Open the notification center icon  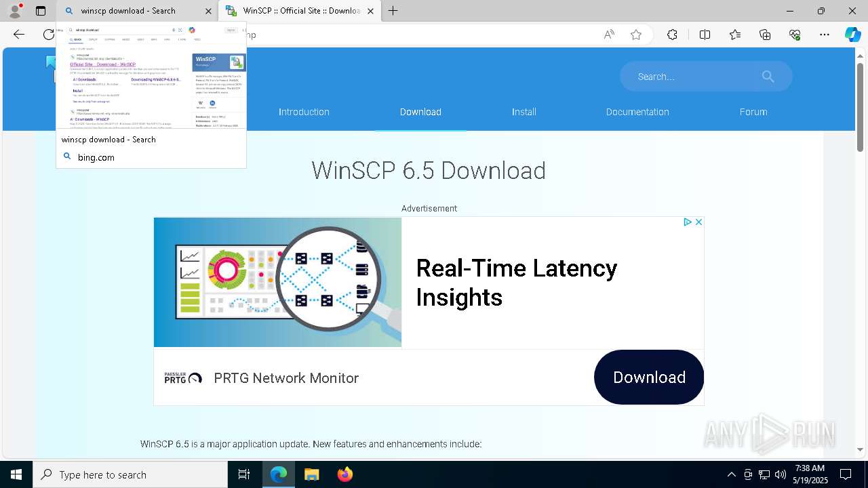coord(846,474)
